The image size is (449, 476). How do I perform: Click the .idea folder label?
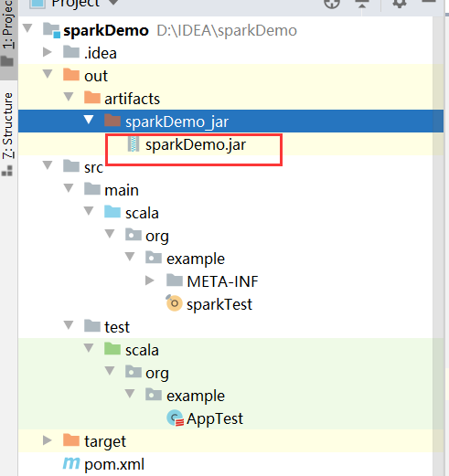[x=101, y=53]
